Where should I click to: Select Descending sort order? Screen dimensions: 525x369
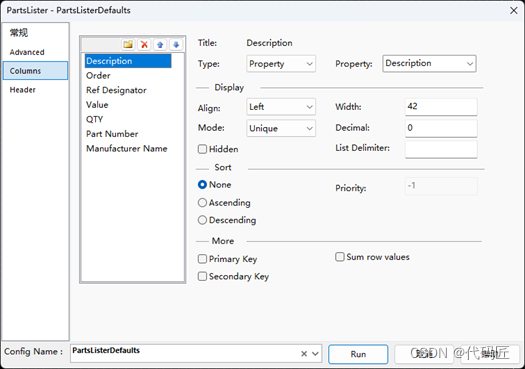202,220
